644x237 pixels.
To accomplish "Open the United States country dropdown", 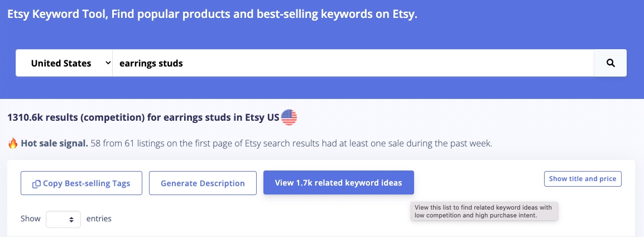I will pos(65,63).
